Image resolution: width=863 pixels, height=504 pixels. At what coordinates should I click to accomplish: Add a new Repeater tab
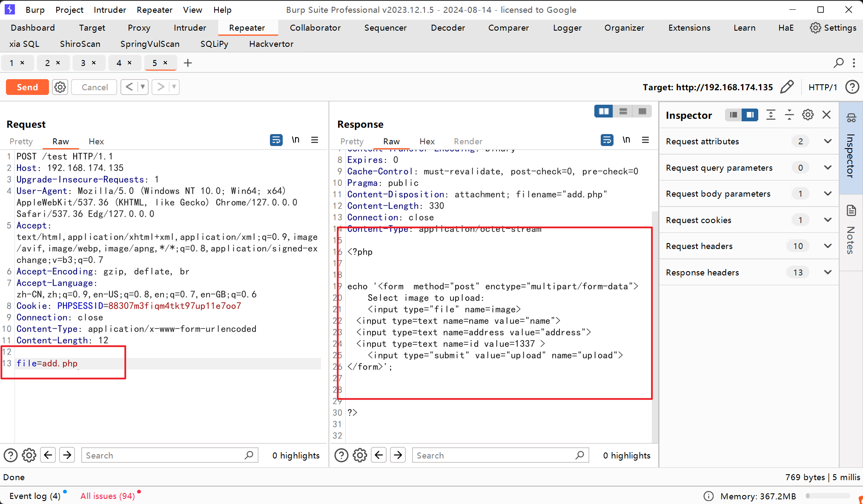point(188,63)
